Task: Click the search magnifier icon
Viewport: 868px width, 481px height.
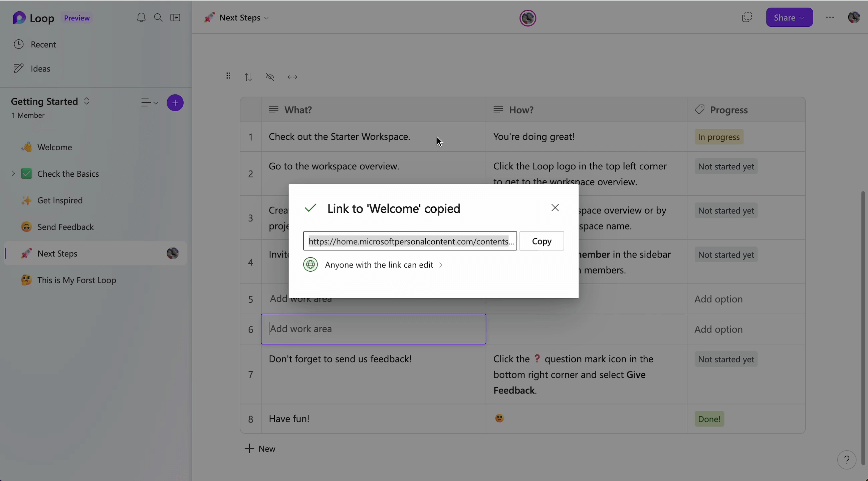Action: 158,17
